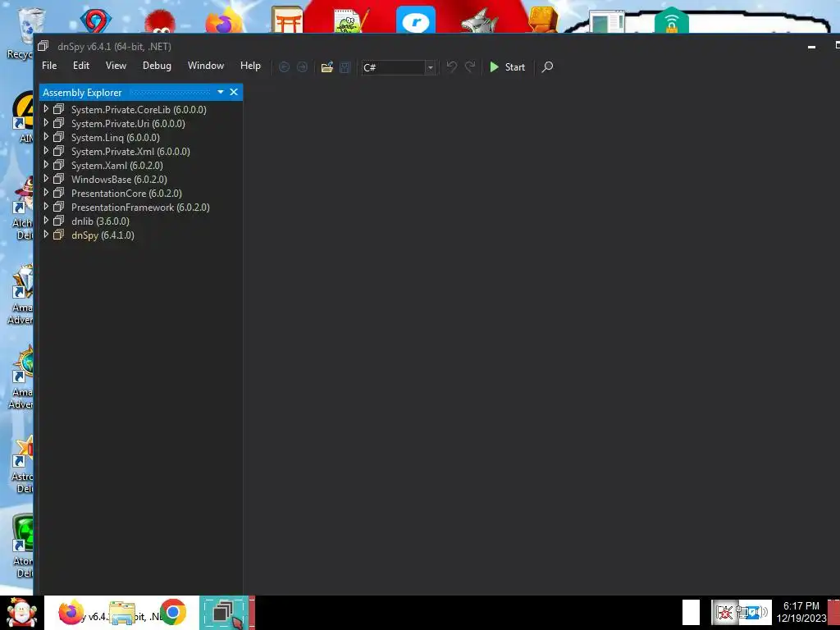The height and width of the screenshot is (630, 840).
Task: Click the dnSpy window title bar icon
Action: 43,46
